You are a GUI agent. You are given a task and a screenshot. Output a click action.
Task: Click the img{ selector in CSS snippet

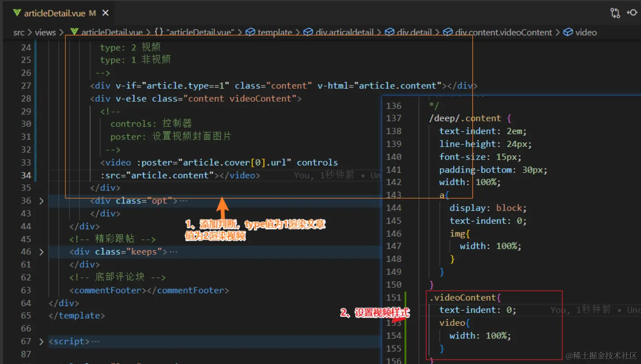point(460,234)
